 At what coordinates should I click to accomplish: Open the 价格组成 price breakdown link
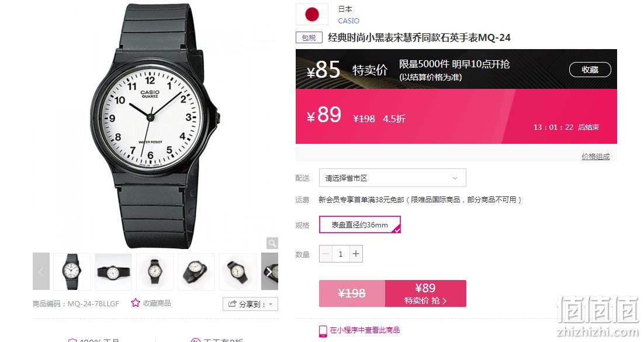595,156
